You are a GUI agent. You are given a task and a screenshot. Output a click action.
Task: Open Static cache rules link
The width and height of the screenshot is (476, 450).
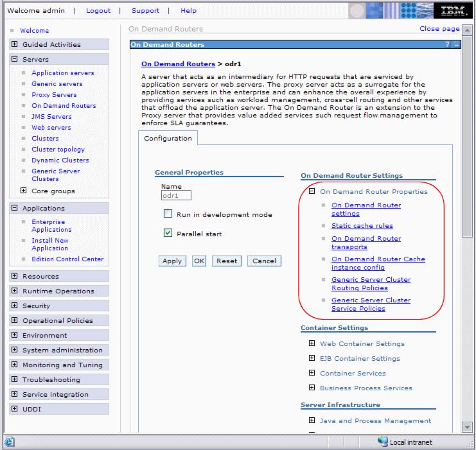click(x=362, y=226)
